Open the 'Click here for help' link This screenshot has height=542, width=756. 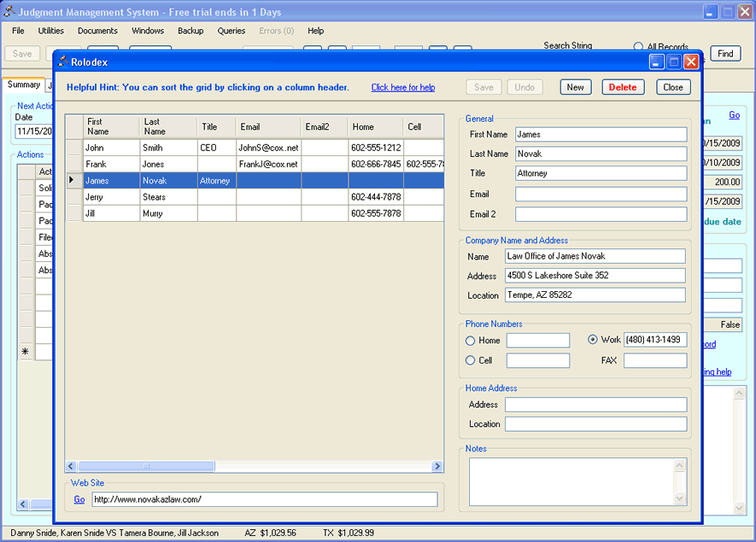[403, 87]
